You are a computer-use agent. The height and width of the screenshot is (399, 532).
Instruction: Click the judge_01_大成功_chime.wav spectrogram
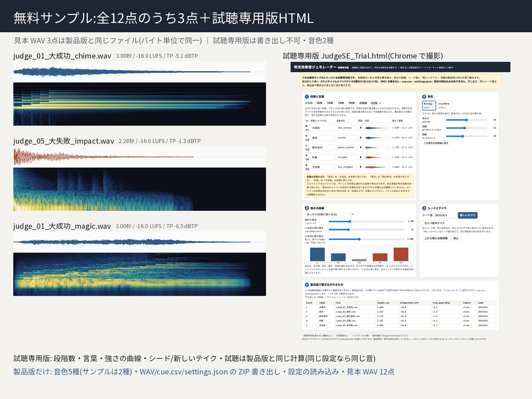pyautogui.click(x=139, y=104)
